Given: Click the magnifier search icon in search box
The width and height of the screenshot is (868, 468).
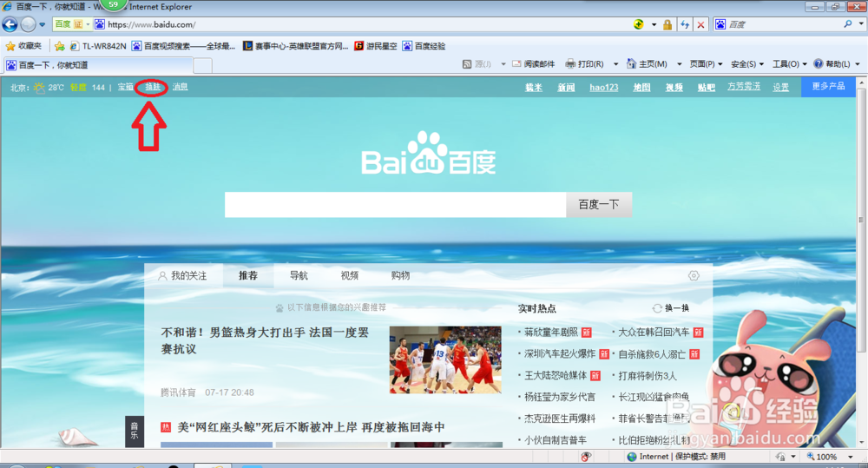Looking at the screenshot, I should pos(847,24).
